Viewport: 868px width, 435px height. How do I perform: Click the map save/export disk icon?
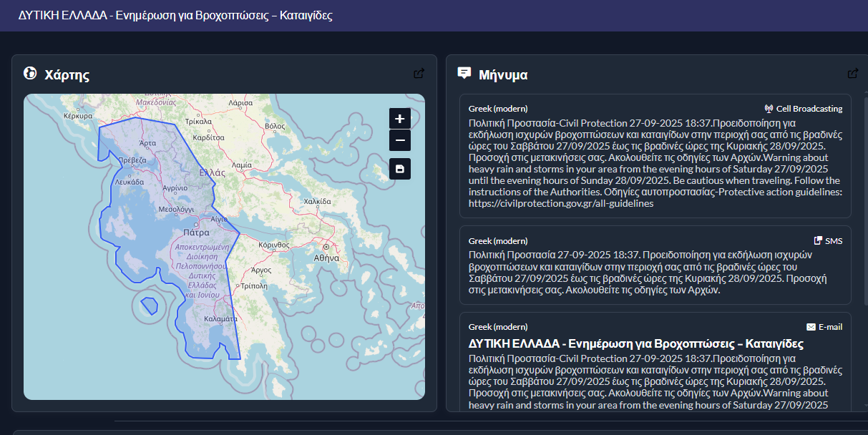point(400,169)
